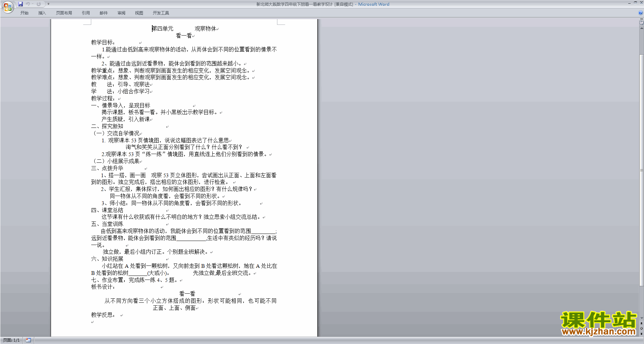Viewport: 644px width, 344px height.
Task: Click the line （二）小组展示成果
Action: click(x=115, y=161)
